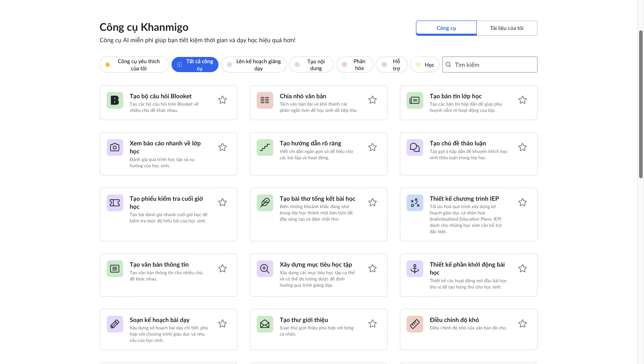This screenshot has height=364, width=644.
Task: Click the staircase icon for Tạo hướng dẫn rõ ràng
Action: tap(265, 147)
